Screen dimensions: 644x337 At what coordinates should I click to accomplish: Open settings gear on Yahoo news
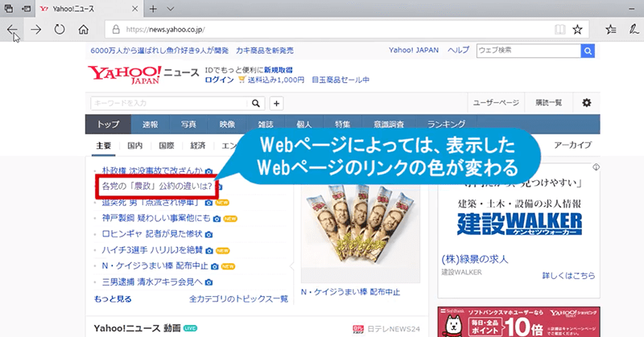click(587, 103)
